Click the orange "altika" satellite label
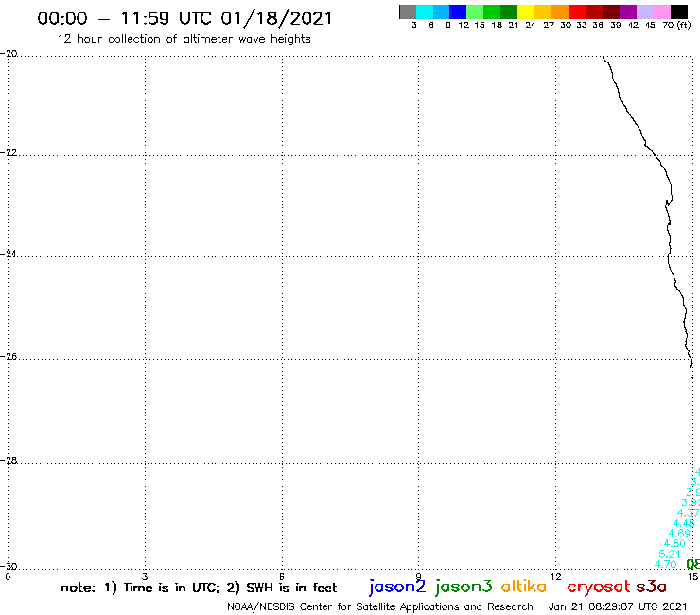This screenshot has width=700, height=615. pos(524,587)
